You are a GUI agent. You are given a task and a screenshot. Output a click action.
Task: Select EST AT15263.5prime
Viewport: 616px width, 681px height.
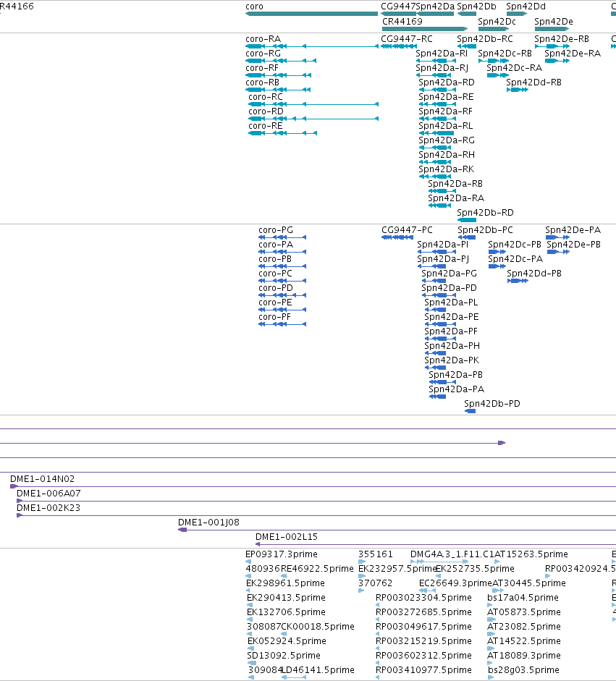(x=531, y=554)
